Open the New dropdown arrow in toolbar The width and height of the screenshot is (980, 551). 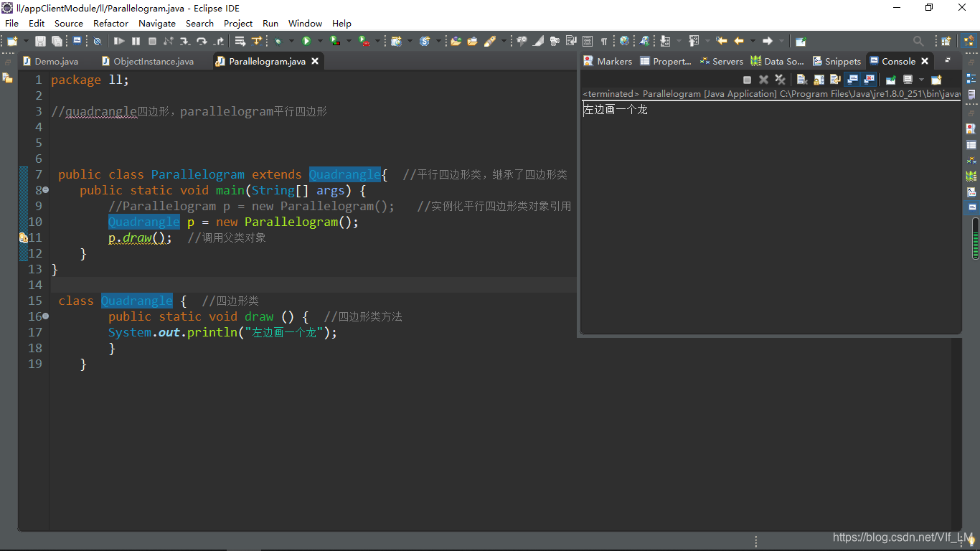point(27,41)
